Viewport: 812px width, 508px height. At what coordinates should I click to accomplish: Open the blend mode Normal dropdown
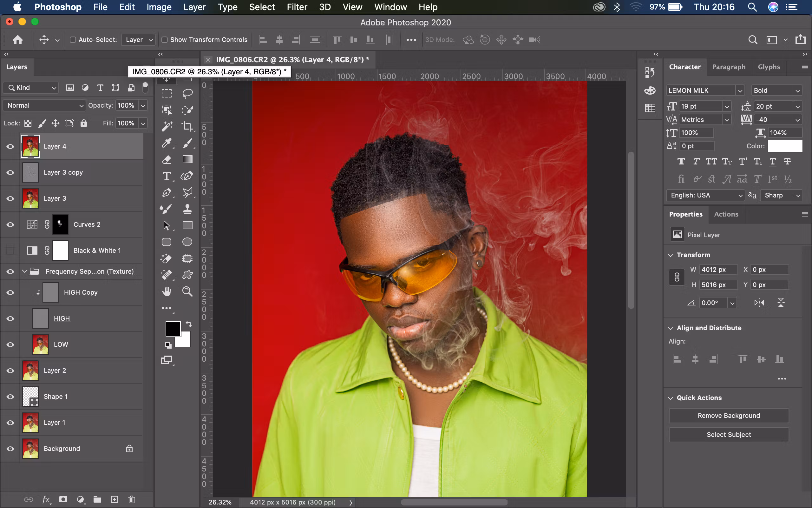pos(44,105)
